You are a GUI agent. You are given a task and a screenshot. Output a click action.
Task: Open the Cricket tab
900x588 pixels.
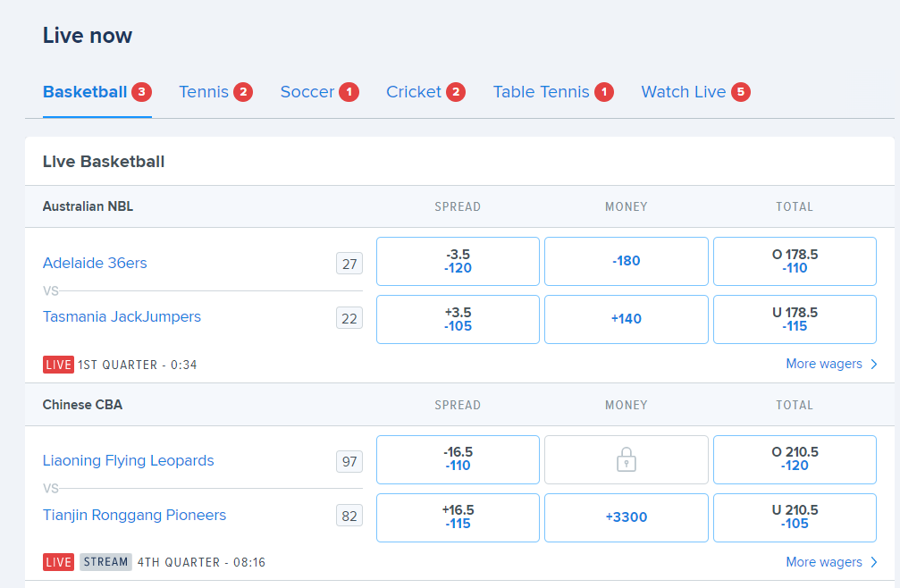tap(425, 92)
